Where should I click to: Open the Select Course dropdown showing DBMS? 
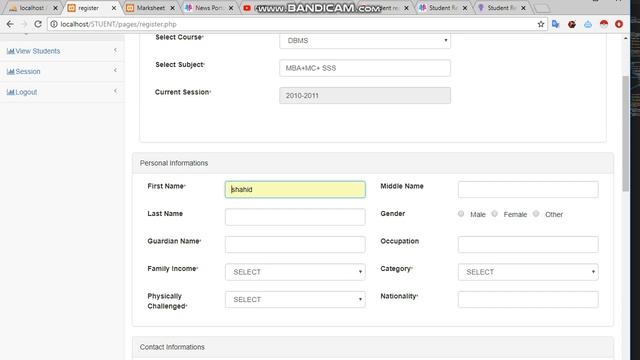365,40
